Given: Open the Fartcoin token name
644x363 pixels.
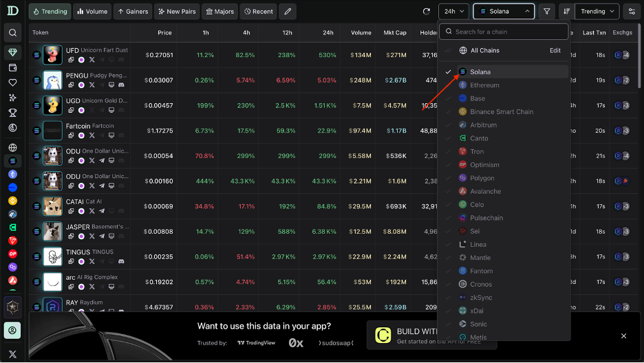Looking at the screenshot, I should click(78, 126).
